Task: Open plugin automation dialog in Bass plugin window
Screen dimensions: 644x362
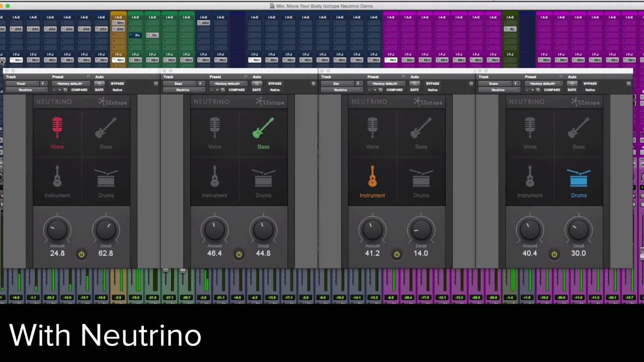Action: click(257, 83)
